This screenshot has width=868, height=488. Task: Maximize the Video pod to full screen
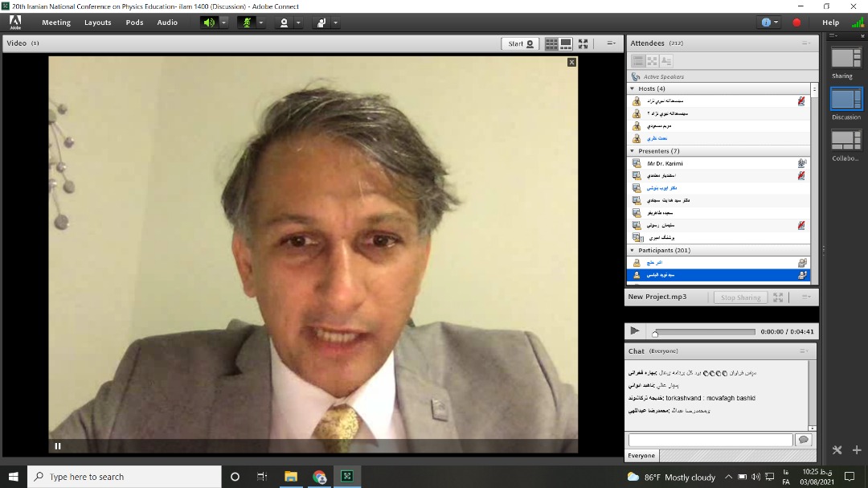tap(583, 43)
